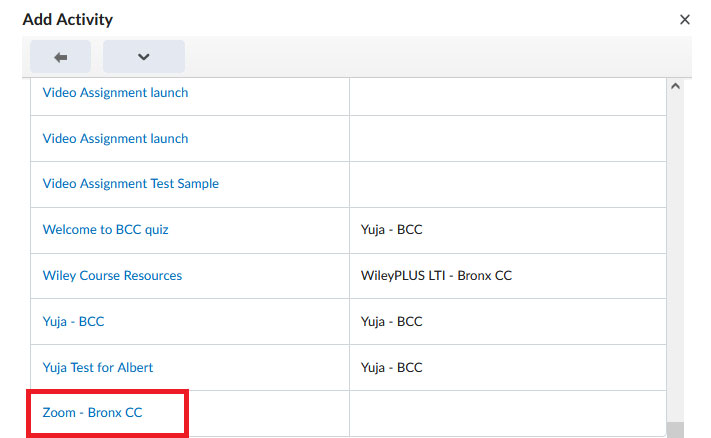The width and height of the screenshot is (711, 438).
Task: Open Video Assignment Test Sample link
Action: (131, 184)
